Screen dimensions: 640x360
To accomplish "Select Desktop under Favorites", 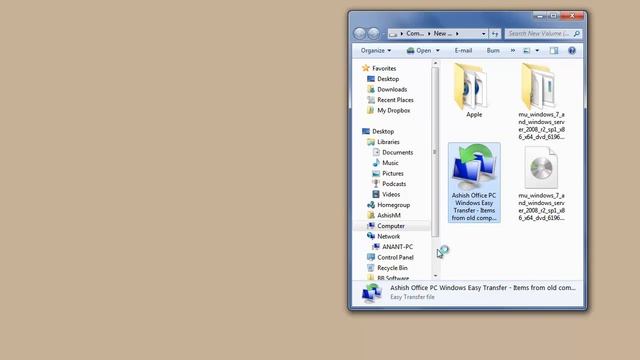I will pos(388,79).
